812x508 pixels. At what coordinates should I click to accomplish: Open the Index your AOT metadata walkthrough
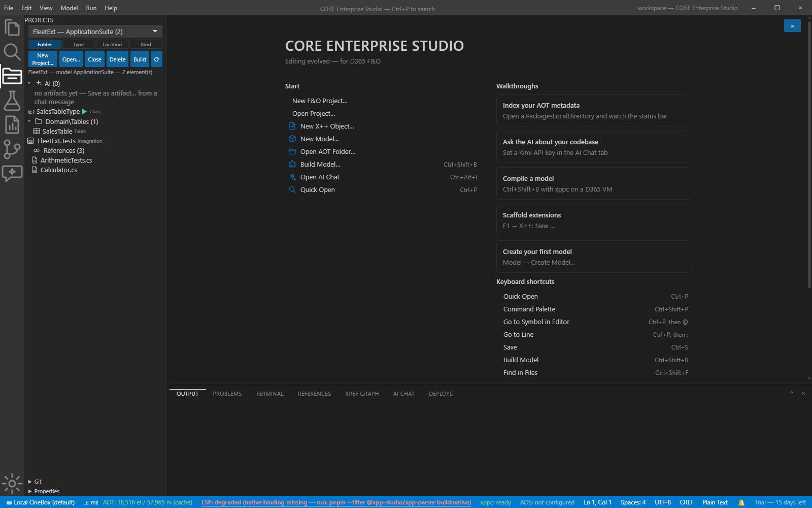[593, 110]
